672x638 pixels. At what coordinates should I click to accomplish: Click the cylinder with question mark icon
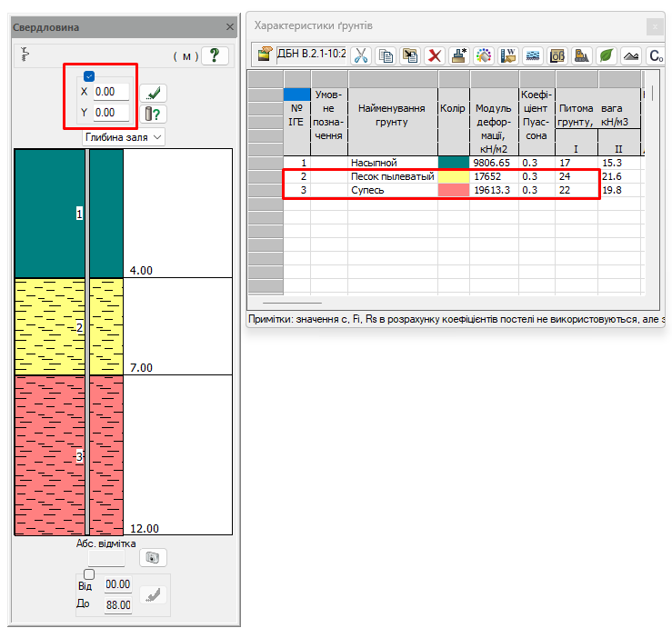point(155,114)
